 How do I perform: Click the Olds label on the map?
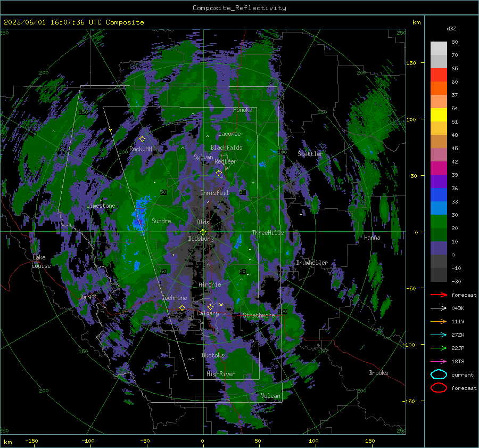pyautogui.click(x=203, y=222)
